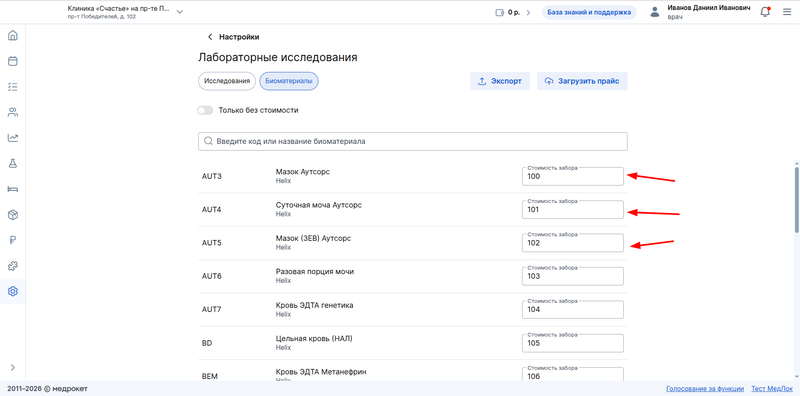Screen dimensions: 800x396
Task: Open the ruble finance icon in sidebar
Action: click(13, 240)
